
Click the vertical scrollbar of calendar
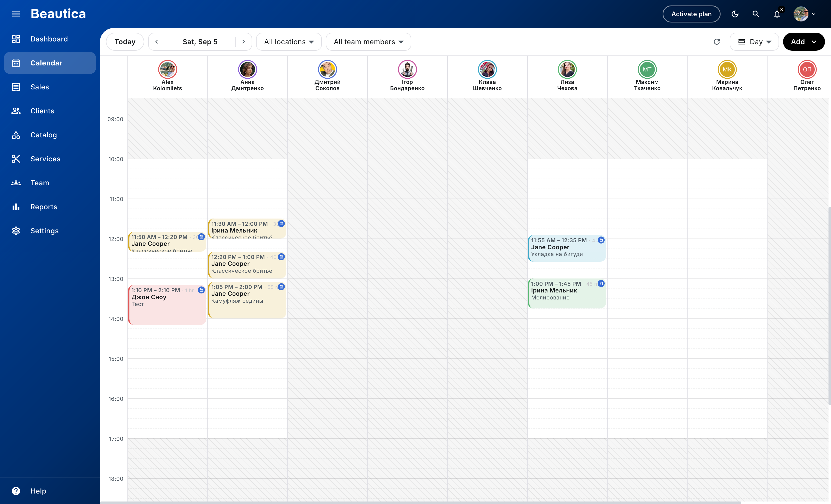pos(829,305)
